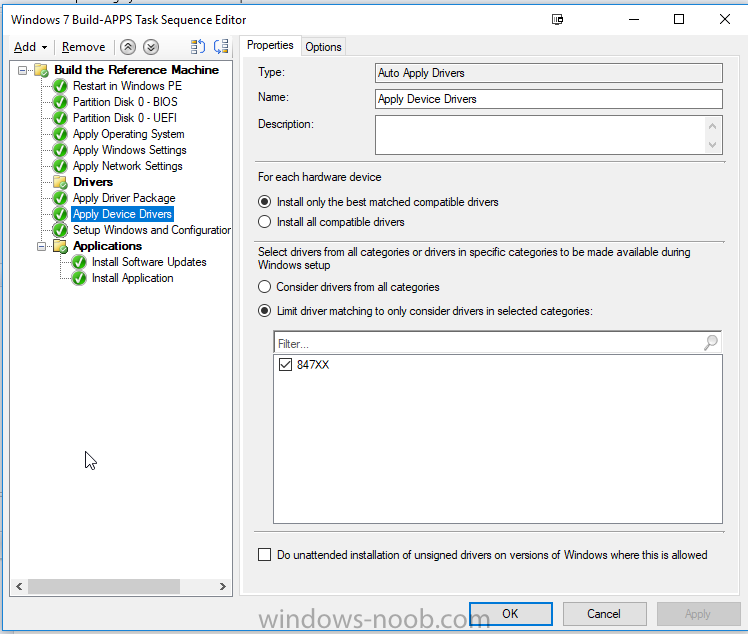Click the tree scroll left arrow
Viewport: 748px width, 634px height.
pyautogui.click(x=19, y=586)
